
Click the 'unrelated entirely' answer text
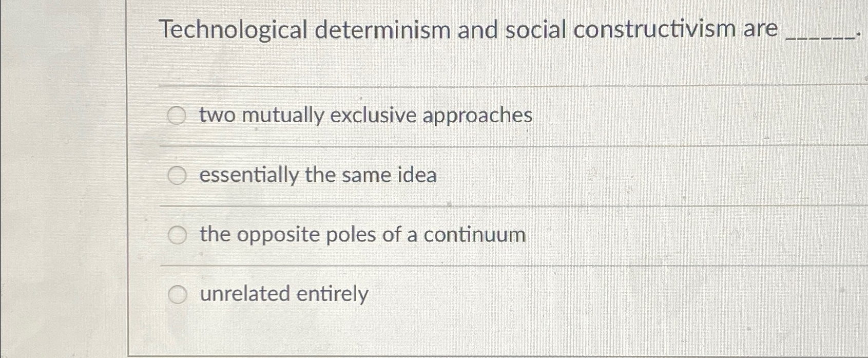point(284,295)
